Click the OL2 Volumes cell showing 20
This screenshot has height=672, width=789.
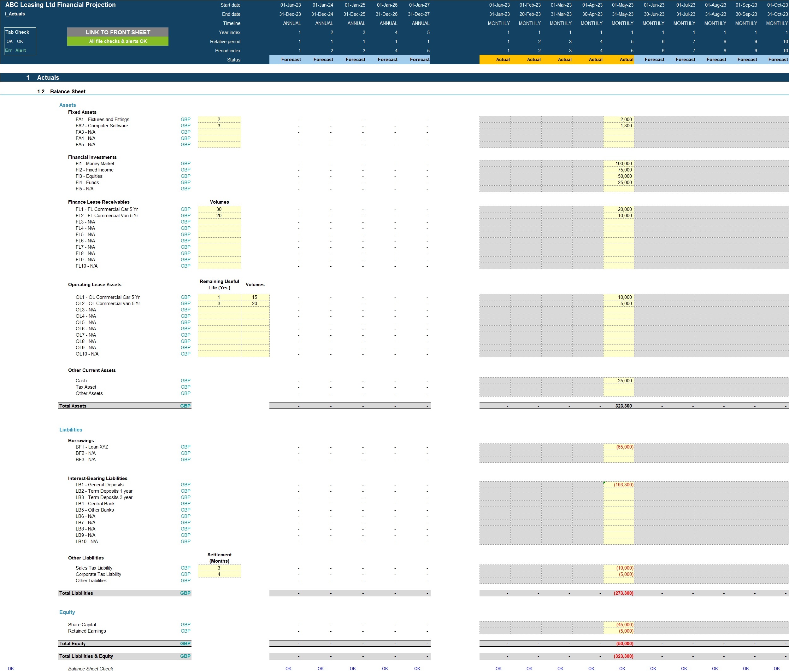point(254,303)
